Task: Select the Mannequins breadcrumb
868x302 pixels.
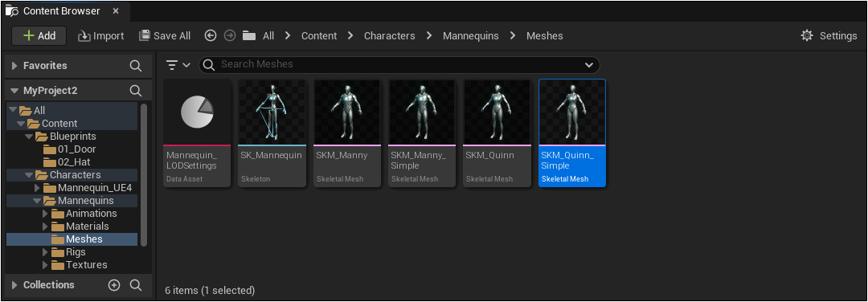Action: pos(470,36)
